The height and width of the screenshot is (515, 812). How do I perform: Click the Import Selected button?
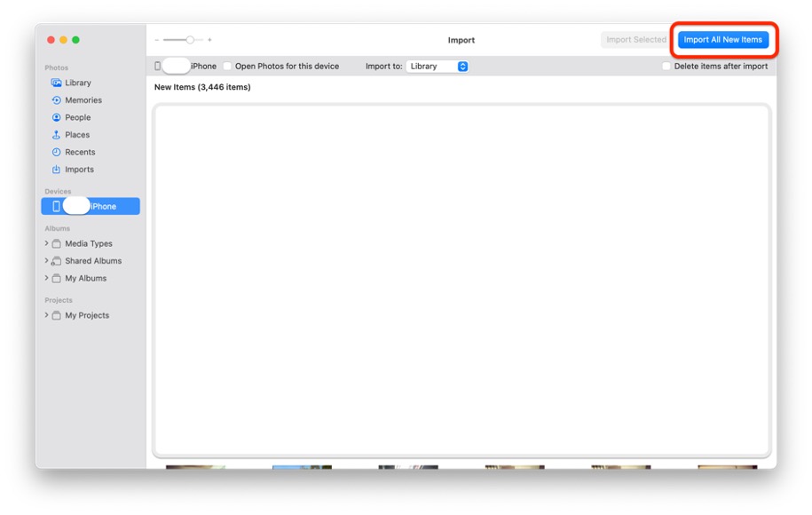[x=635, y=40]
